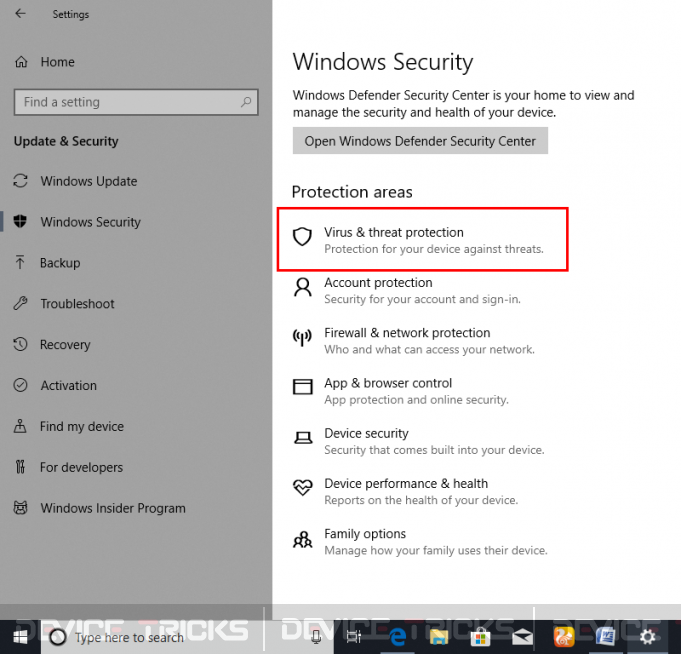Screen dimensions: 681x654
Task: Activate the taskbar microphone icon
Action: click(316, 637)
